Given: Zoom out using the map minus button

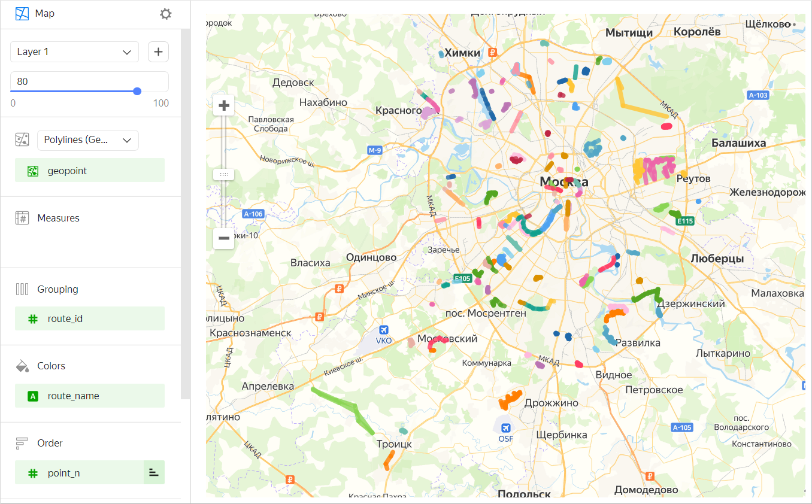Looking at the screenshot, I should click(x=223, y=238).
